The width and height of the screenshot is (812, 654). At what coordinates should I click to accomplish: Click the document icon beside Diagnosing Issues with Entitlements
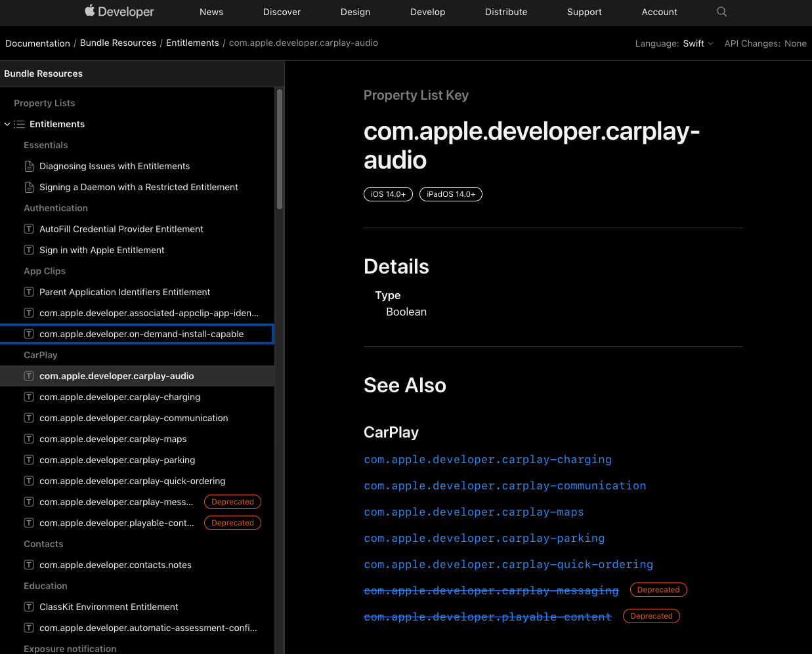coord(29,166)
